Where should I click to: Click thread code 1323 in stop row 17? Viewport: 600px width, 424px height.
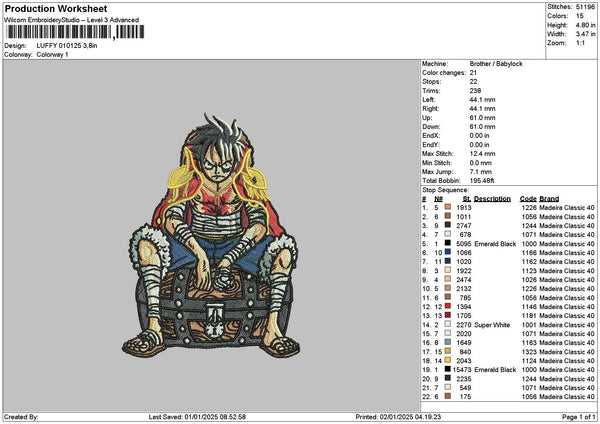pos(529,352)
